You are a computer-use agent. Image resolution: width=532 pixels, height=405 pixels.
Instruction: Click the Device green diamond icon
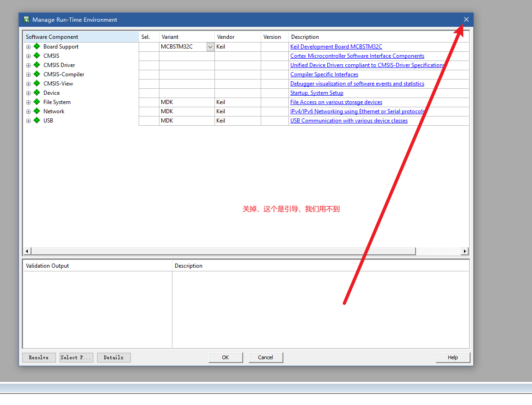tap(37, 92)
